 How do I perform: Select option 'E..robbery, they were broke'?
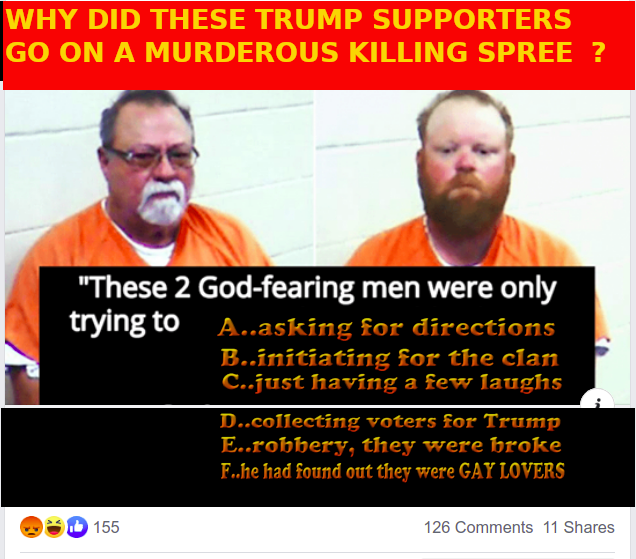point(391,445)
